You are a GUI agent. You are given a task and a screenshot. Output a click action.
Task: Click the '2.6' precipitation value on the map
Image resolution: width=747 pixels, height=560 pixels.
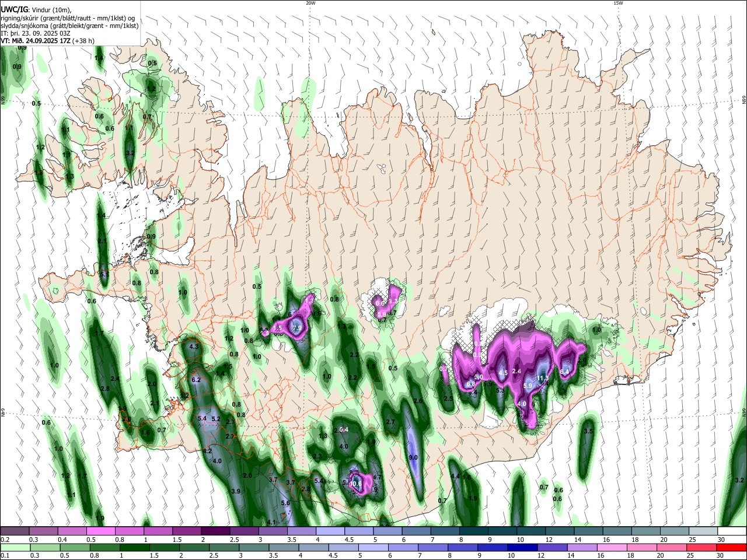click(x=418, y=401)
